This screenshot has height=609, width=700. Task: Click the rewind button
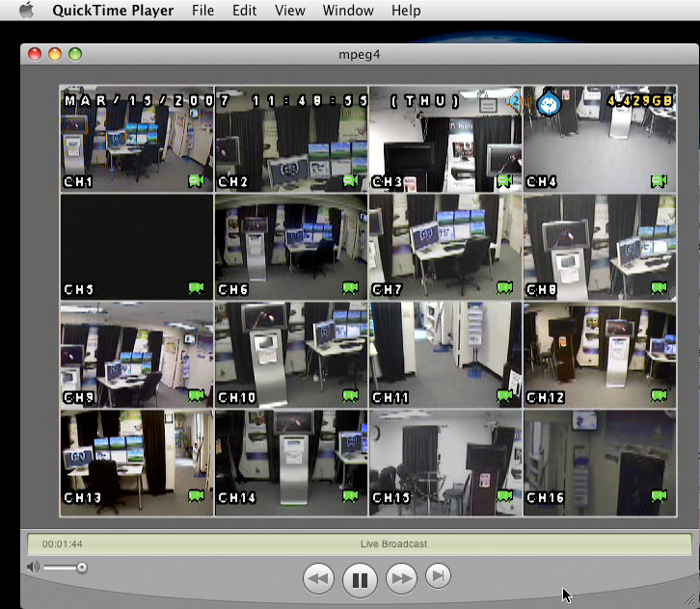318,578
